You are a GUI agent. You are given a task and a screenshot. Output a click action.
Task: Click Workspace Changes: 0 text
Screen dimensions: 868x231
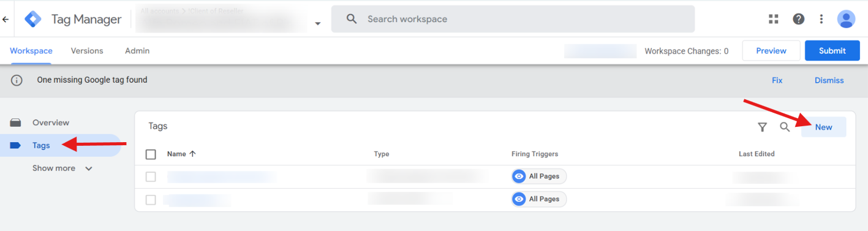pos(686,51)
